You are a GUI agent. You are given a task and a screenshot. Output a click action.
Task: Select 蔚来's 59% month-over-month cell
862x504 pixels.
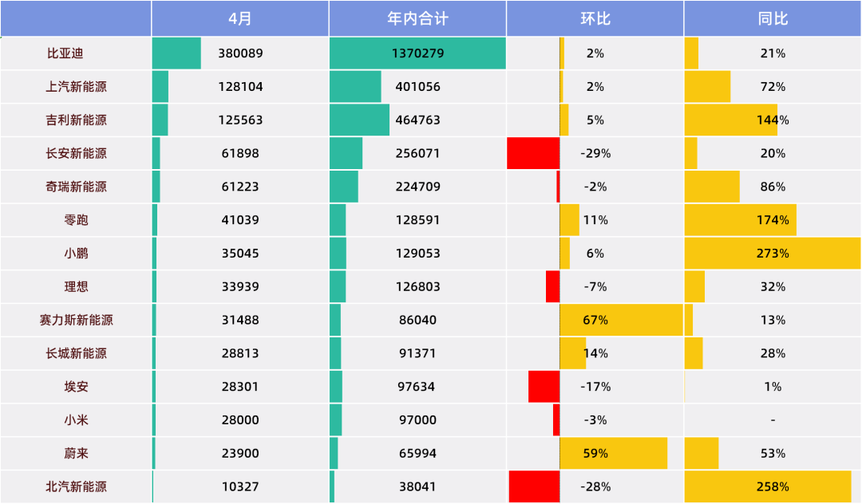point(613,453)
